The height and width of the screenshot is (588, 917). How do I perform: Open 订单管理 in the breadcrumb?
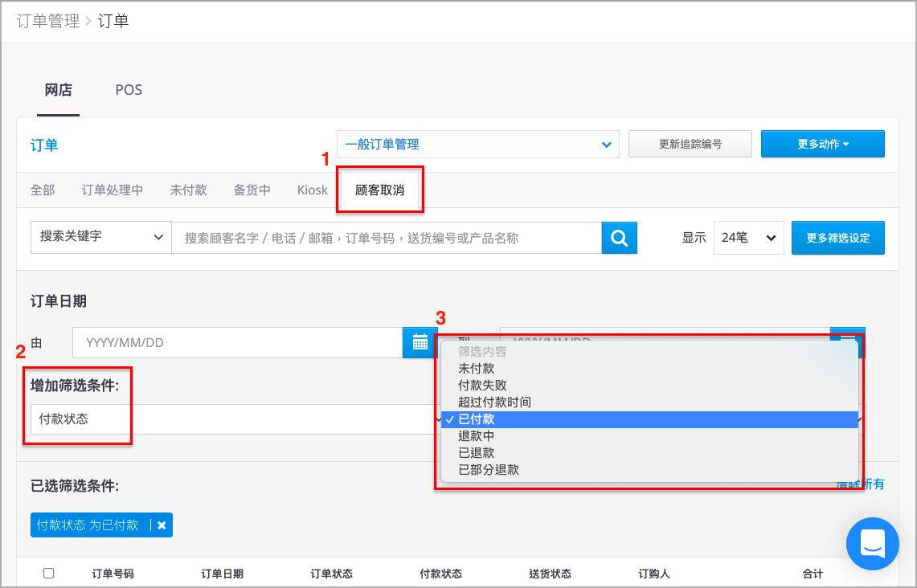[x=48, y=21]
